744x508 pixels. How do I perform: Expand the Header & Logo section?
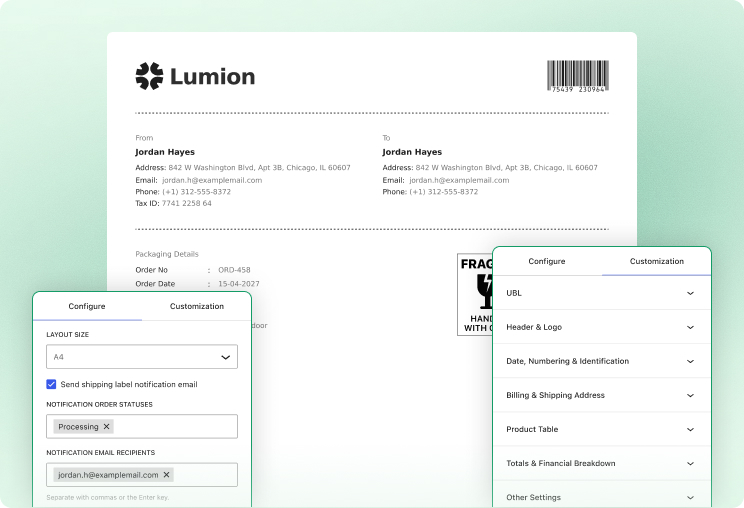point(602,327)
